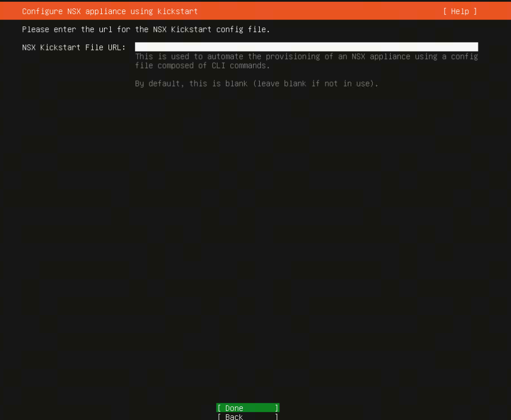Image resolution: width=511 pixels, height=420 pixels.
Task: Focus the NSX Kickstart File URL field
Action: pyautogui.click(x=306, y=47)
